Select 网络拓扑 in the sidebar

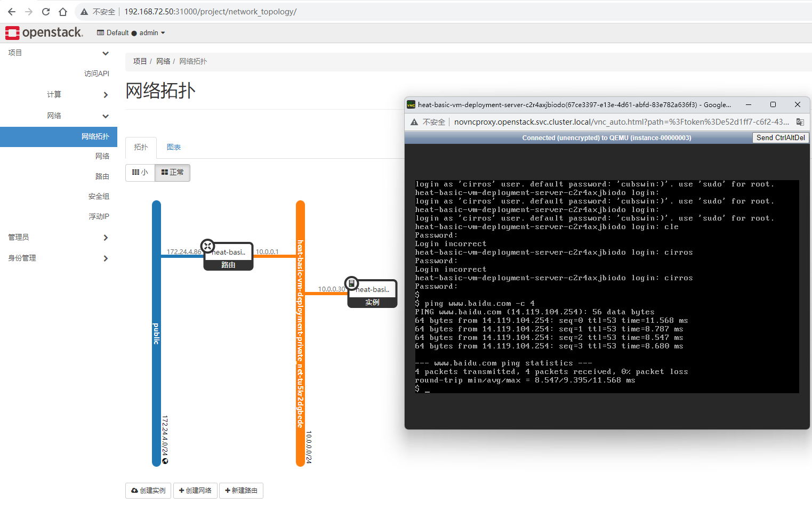click(59, 136)
